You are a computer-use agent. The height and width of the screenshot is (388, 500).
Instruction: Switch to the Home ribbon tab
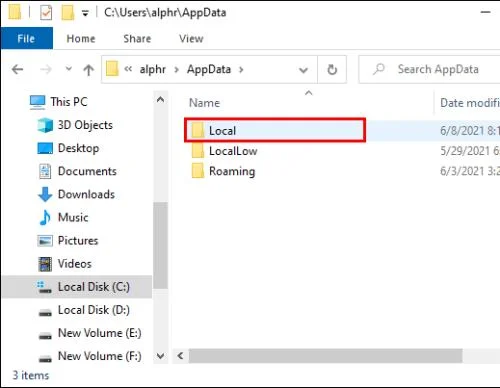[x=81, y=39]
